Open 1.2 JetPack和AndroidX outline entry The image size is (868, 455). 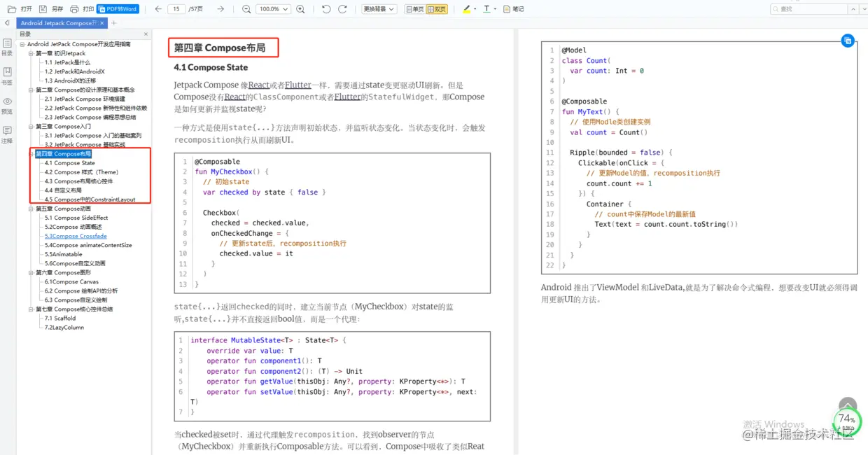[x=75, y=71]
